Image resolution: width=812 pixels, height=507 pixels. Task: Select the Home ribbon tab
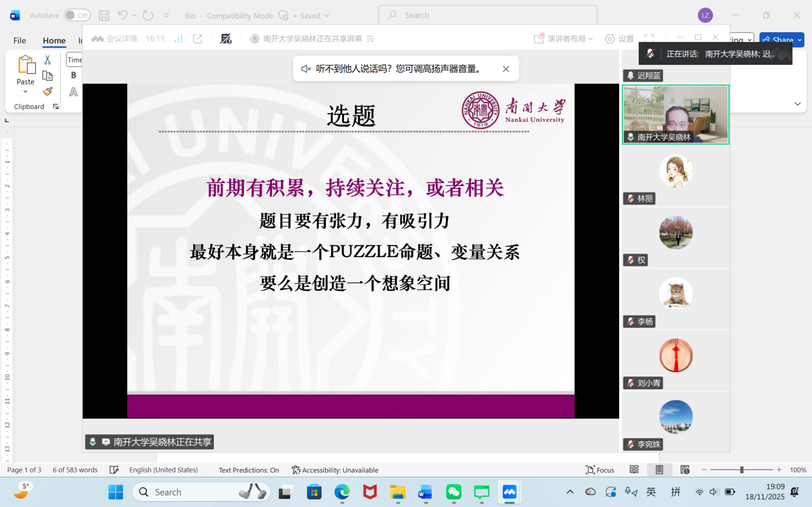(54, 40)
